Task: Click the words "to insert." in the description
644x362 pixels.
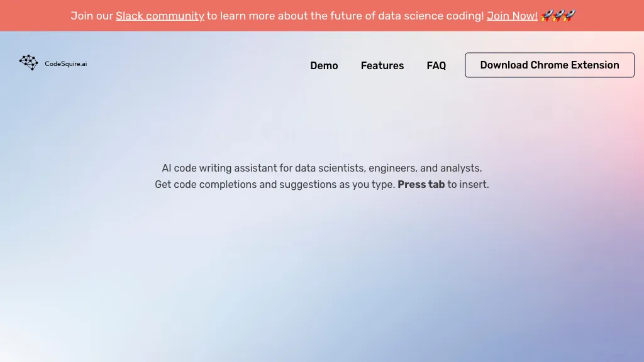Action: click(x=468, y=185)
